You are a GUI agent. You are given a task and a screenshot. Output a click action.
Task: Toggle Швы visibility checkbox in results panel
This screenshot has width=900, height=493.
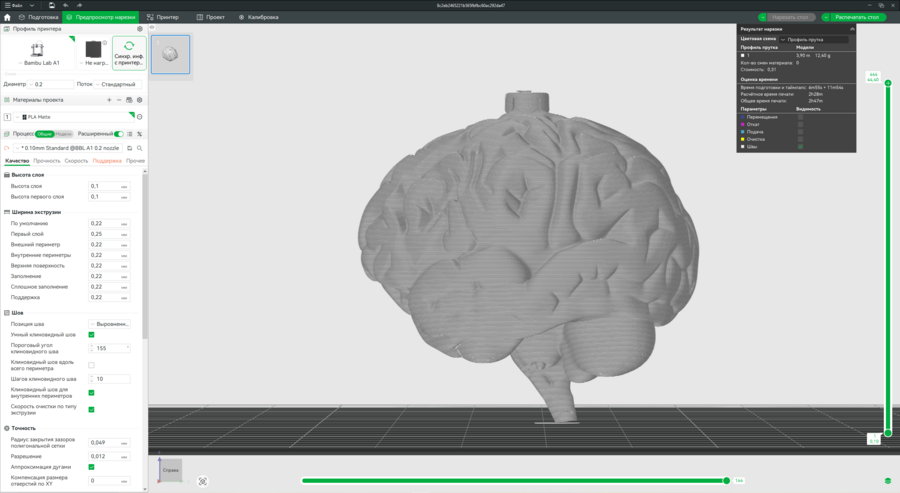tap(800, 146)
